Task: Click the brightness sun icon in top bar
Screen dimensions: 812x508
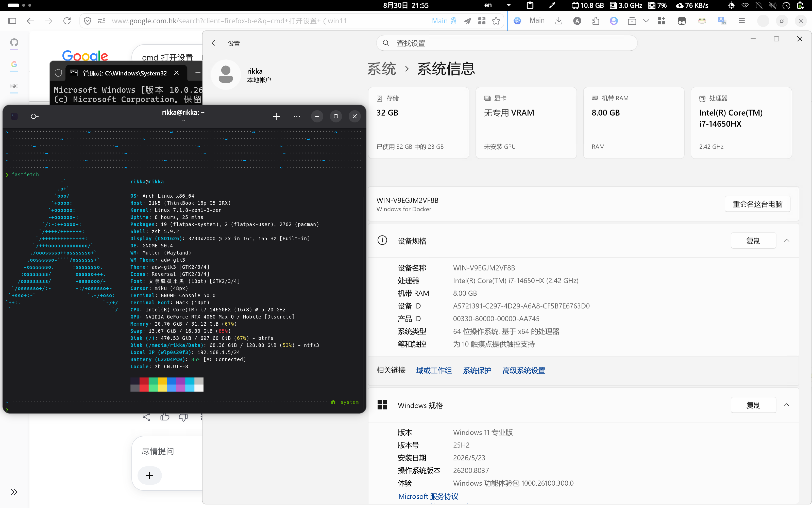Action: (x=732, y=5)
